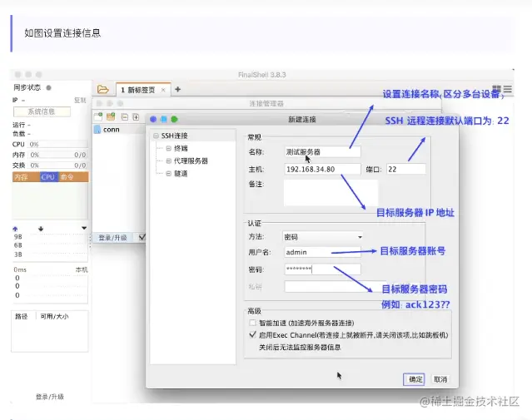Open the hamburger menu icon at top right

508,89
